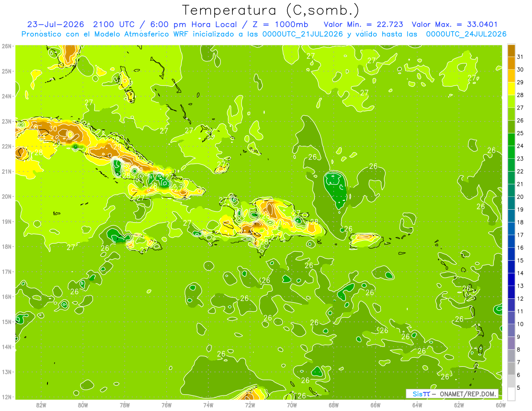
Task: Click the colorbar swatch between 10 and 11
Action: pyautogui.click(x=511, y=317)
